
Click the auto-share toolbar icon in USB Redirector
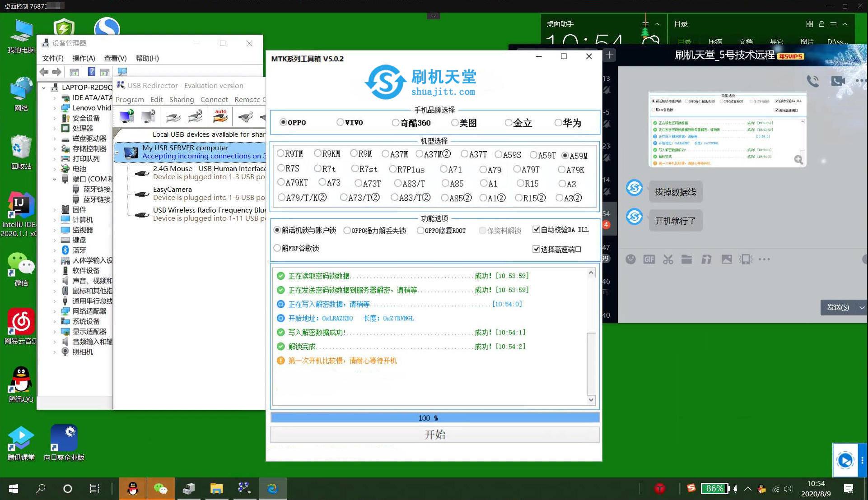(x=220, y=116)
